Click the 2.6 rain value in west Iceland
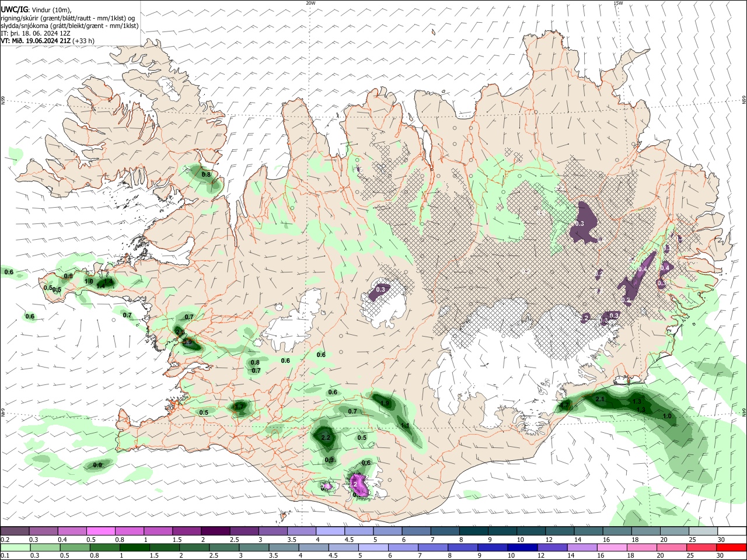This screenshot has width=747, height=560. (x=180, y=332)
